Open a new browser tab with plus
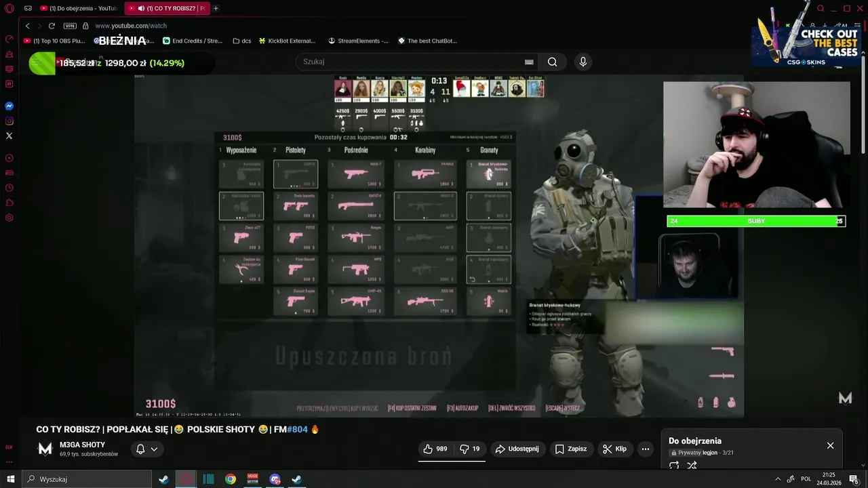Image resolution: width=868 pixels, height=488 pixels. point(216,8)
